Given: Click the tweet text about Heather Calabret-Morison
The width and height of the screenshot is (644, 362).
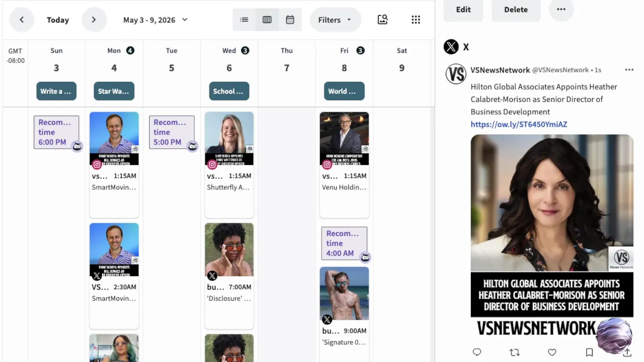Looking at the screenshot, I should (544, 99).
